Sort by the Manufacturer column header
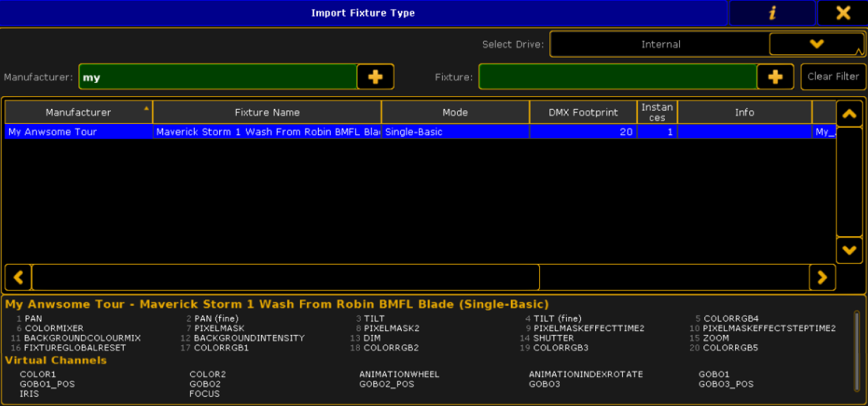Screen dimensions: 868x406 (79, 112)
